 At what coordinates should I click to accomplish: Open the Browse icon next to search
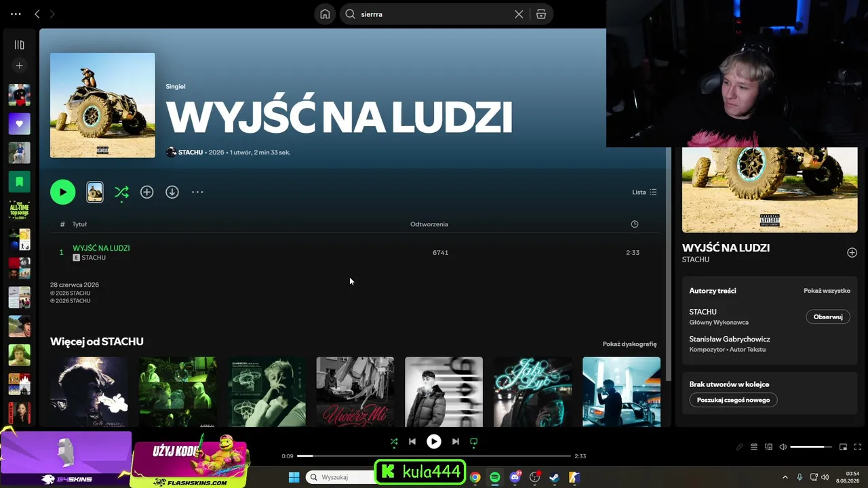[x=541, y=14]
